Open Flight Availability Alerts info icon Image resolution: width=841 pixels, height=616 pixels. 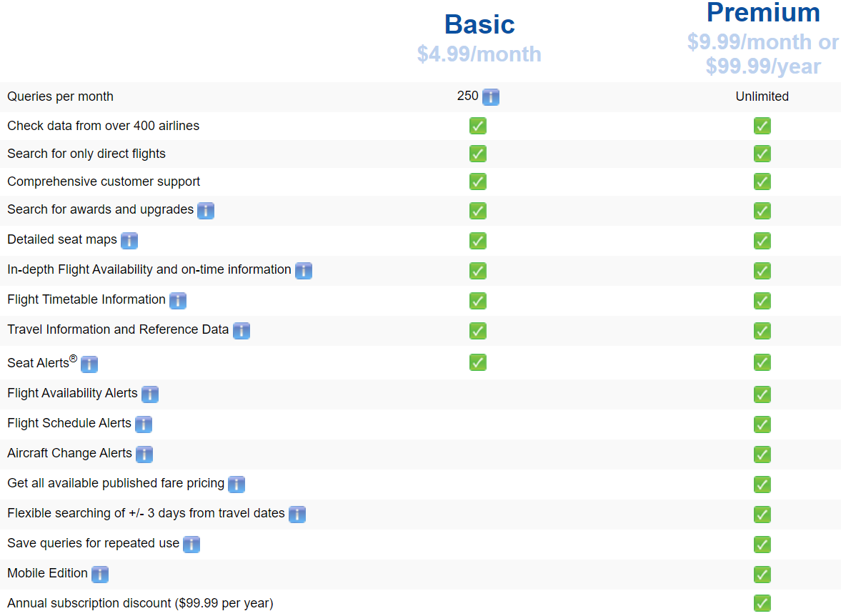tap(150, 394)
